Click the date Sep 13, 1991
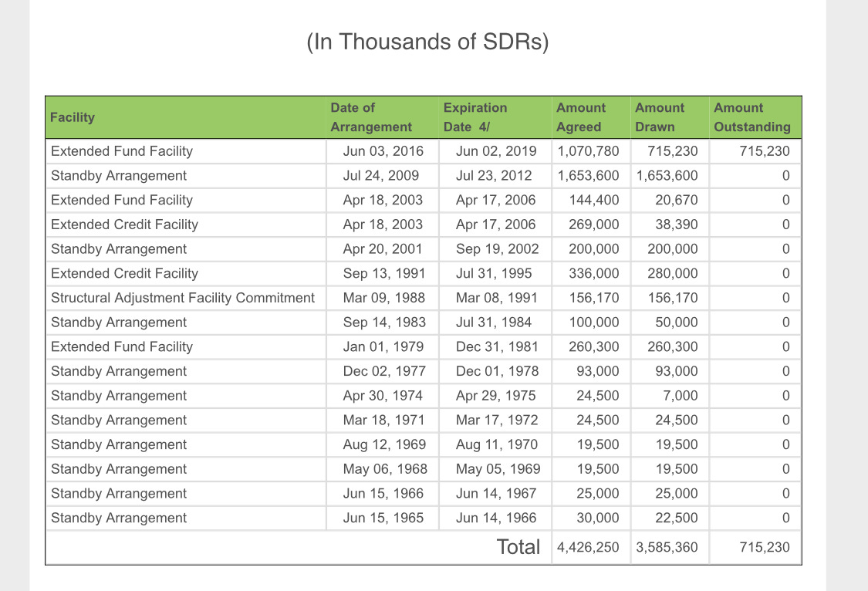Screen dimensions: 868x591 coord(384,273)
